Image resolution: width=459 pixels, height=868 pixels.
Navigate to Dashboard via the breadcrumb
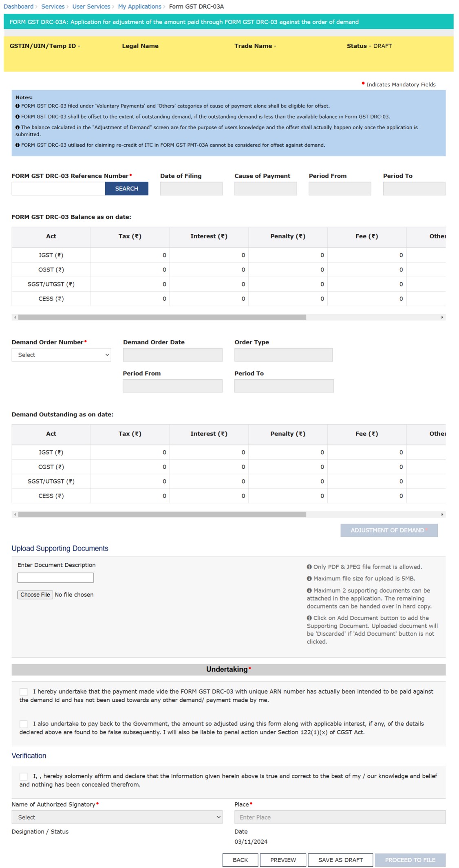tap(18, 7)
